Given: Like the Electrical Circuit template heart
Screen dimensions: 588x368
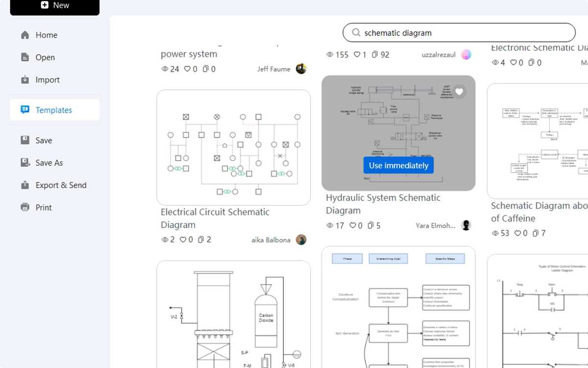Looking at the screenshot, I should click(x=183, y=240).
